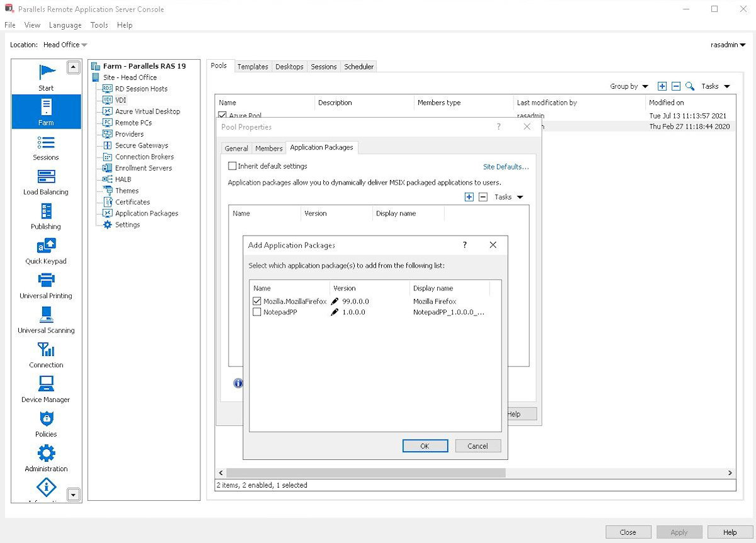Switch to General tab in Pool Properties

pos(236,149)
